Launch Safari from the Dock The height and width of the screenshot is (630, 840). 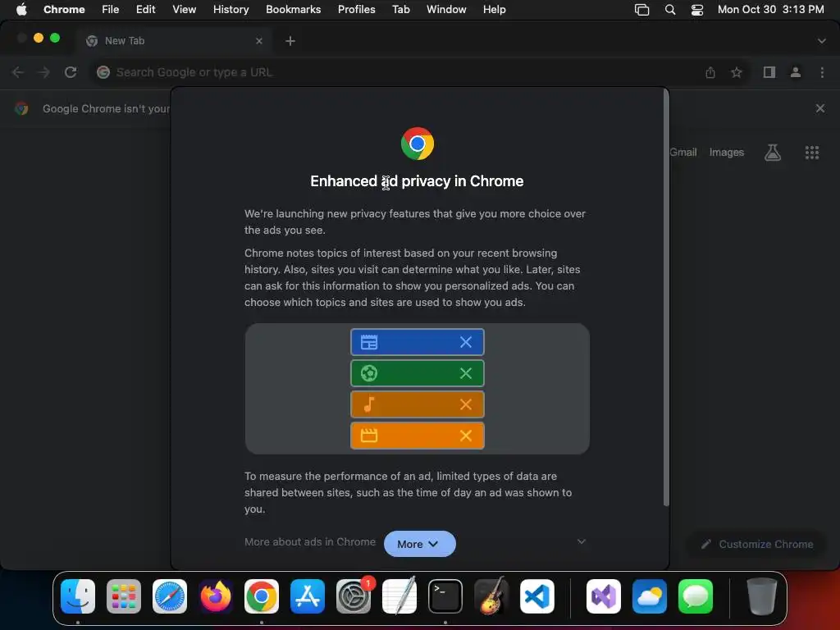pos(170,596)
